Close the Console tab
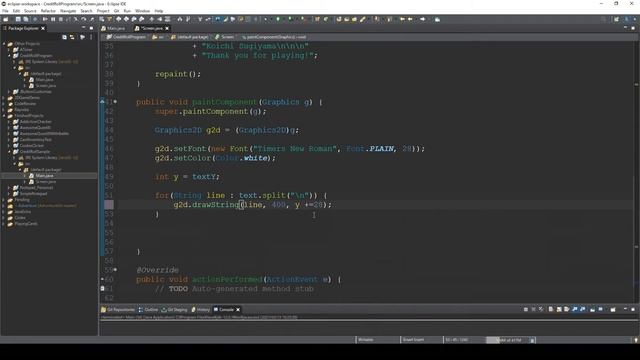640x360 pixels. click(x=238, y=309)
